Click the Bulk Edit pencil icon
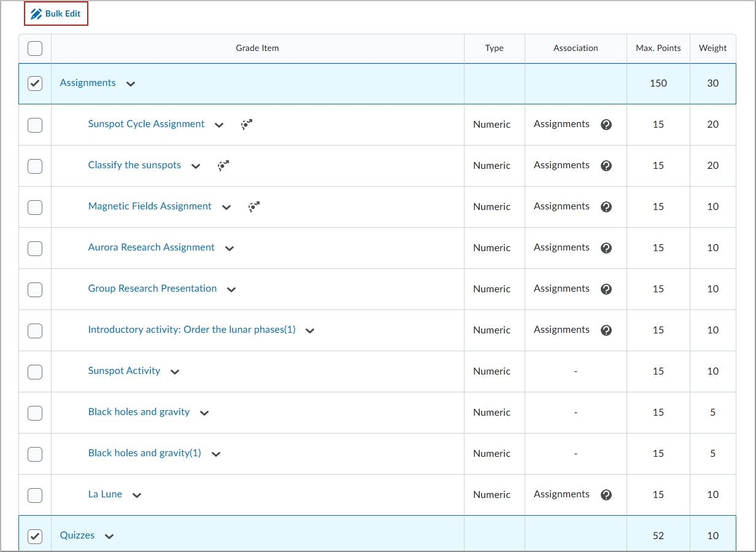756x552 pixels. [x=36, y=14]
